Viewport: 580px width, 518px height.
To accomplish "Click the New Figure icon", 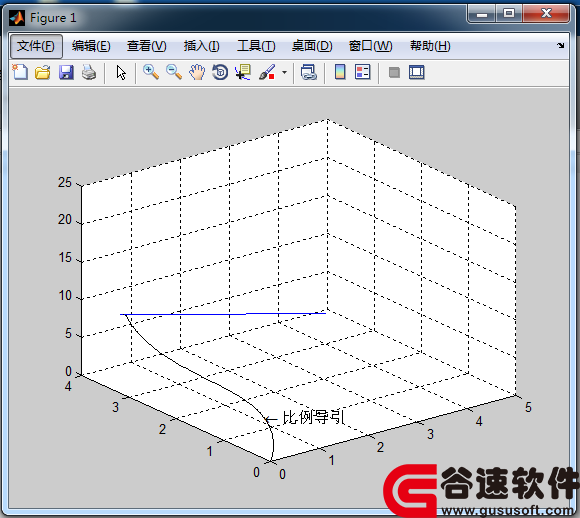I will [20, 72].
